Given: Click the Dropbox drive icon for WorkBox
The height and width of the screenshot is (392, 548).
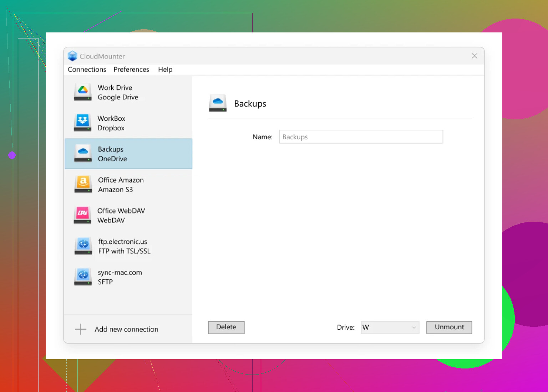Looking at the screenshot, I should (x=83, y=123).
